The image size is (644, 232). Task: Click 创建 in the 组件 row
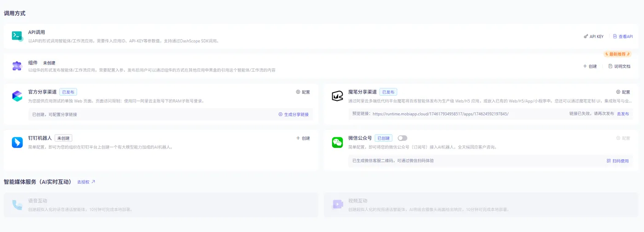pos(590,66)
